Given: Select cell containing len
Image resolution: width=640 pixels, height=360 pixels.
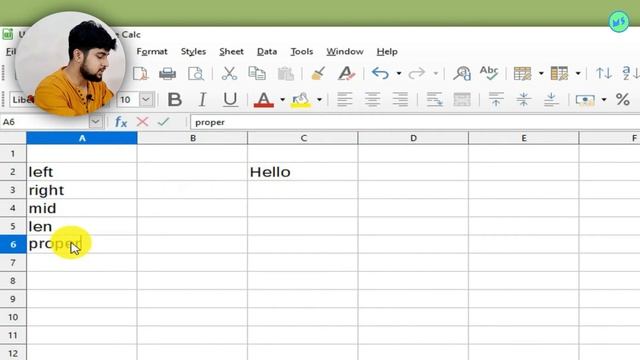Looking at the screenshot, I should 82,226.
